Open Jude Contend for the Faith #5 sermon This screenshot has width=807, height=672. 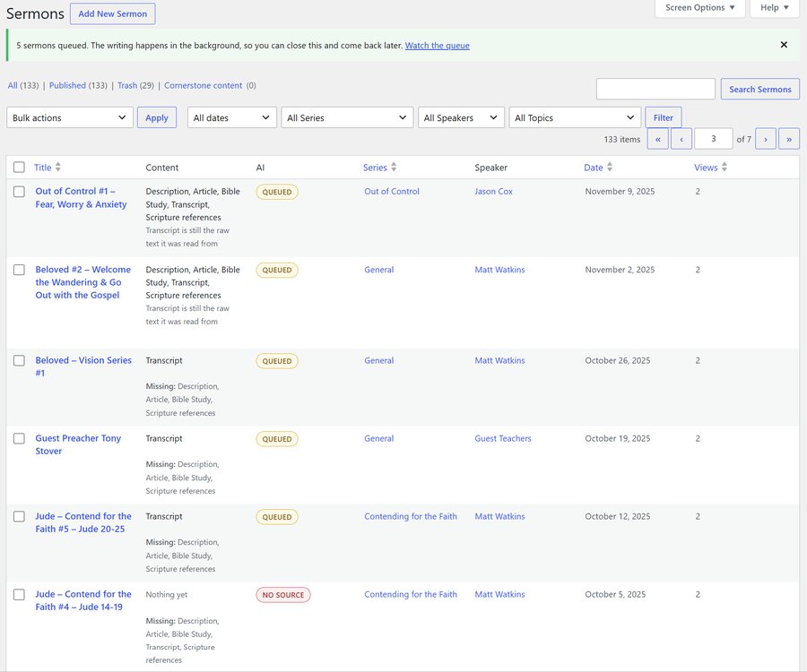(83, 522)
